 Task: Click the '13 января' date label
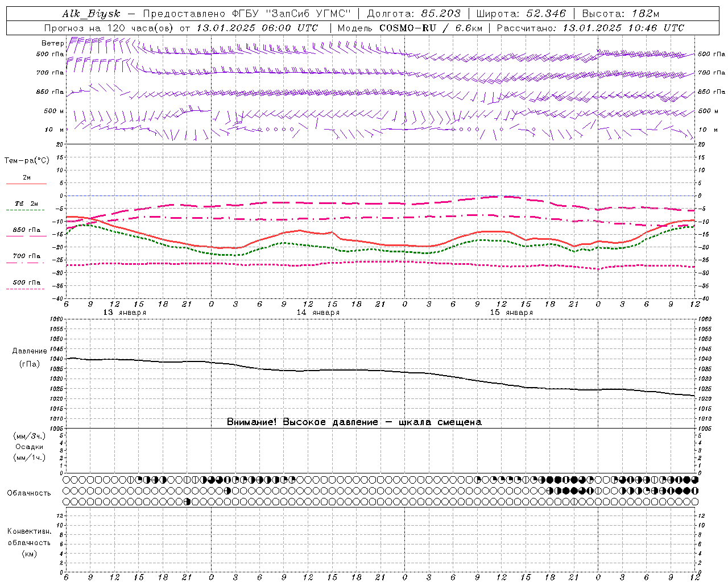[x=125, y=313]
